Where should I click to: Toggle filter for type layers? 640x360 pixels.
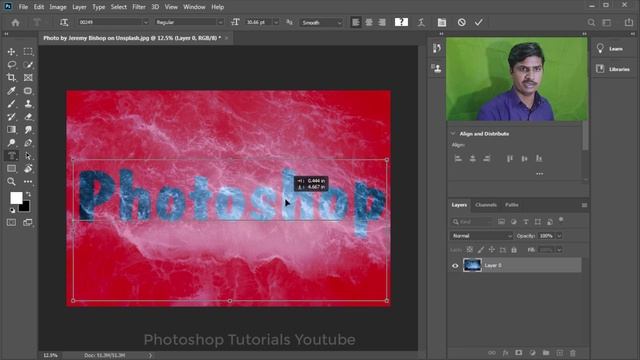[x=526, y=222]
